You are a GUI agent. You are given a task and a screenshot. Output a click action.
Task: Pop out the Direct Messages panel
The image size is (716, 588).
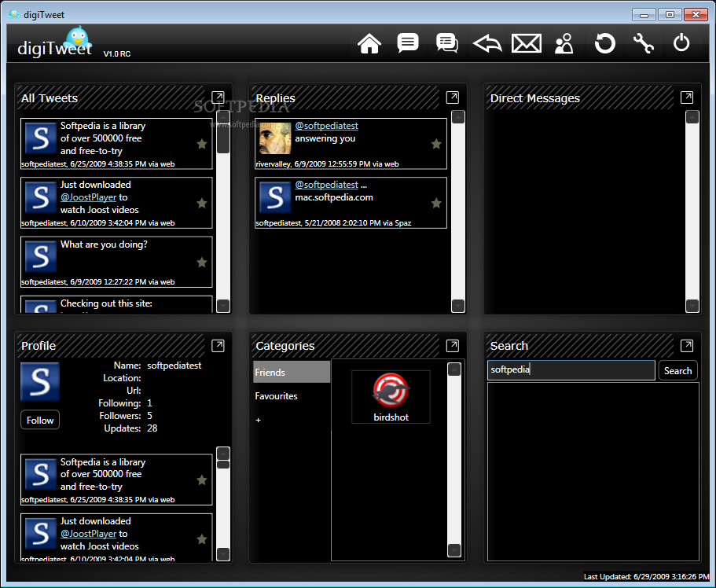pos(687,97)
